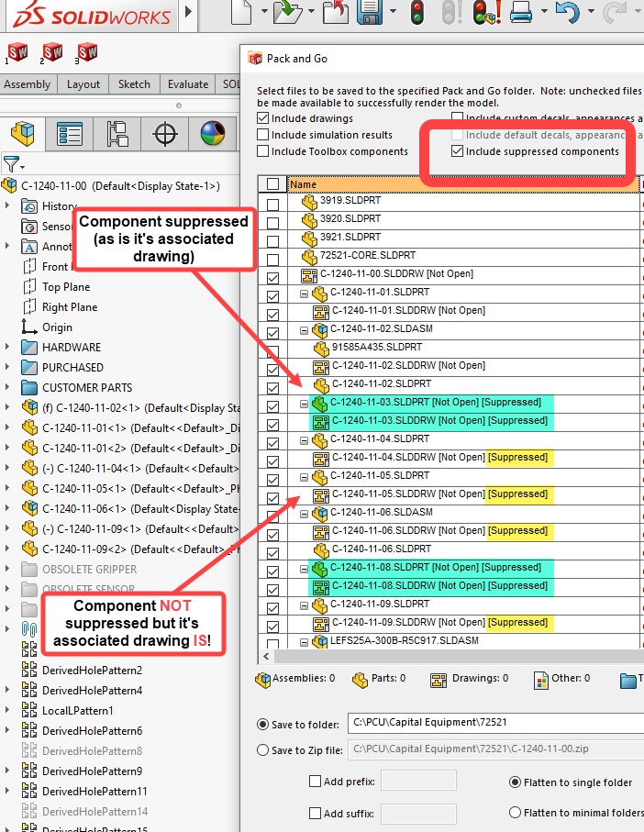This screenshot has height=832, width=644.
Task: Click the SW macro icon numbered 3
Action: (x=86, y=53)
